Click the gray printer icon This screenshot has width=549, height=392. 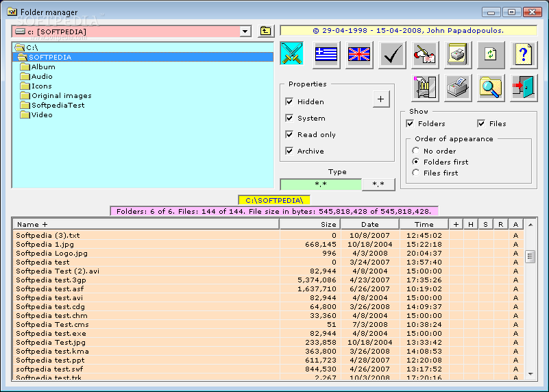click(x=458, y=88)
